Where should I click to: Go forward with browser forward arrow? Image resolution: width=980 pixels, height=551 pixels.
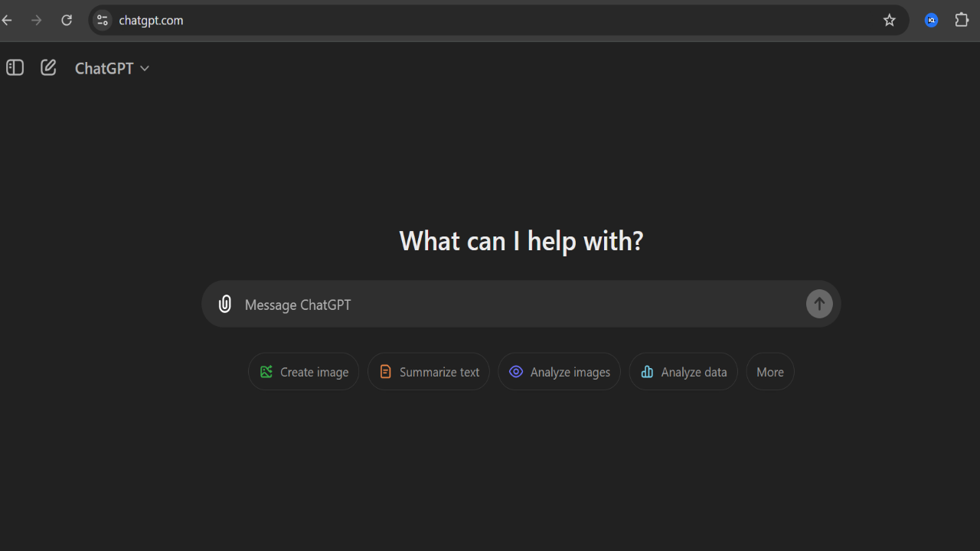coord(36,21)
